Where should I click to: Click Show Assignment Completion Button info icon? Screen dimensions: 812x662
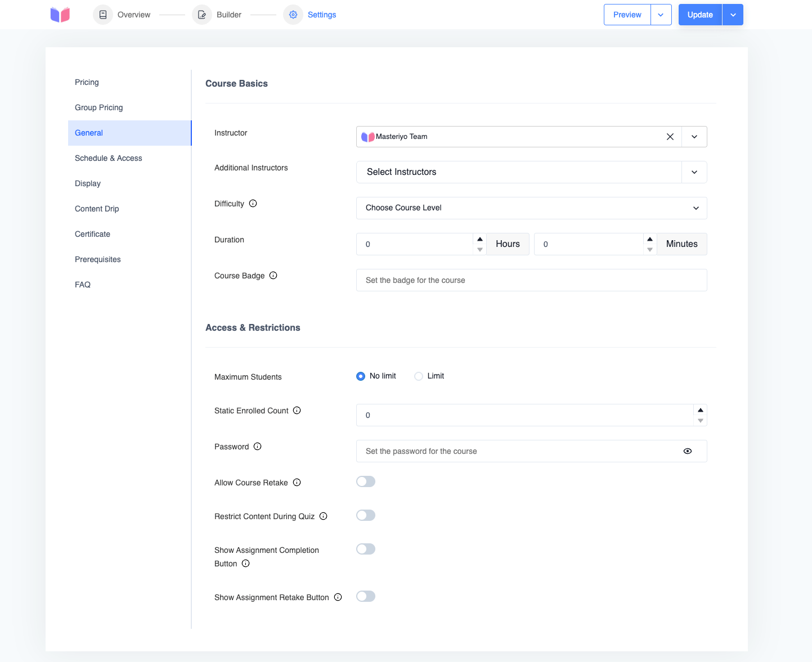point(246,564)
